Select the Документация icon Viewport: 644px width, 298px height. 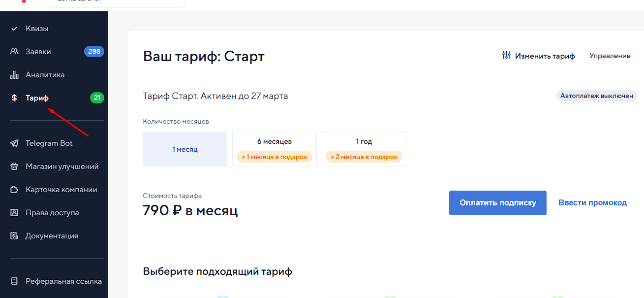click(14, 235)
